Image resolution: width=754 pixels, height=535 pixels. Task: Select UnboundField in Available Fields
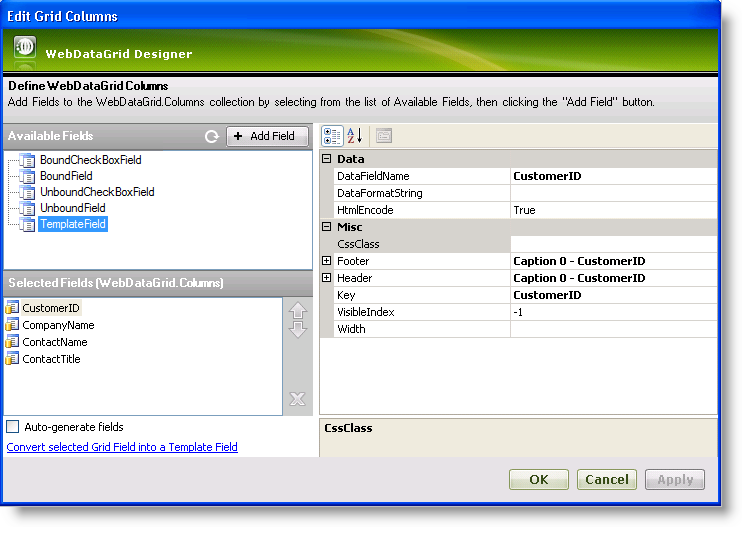pyautogui.click(x=72, y=208)
